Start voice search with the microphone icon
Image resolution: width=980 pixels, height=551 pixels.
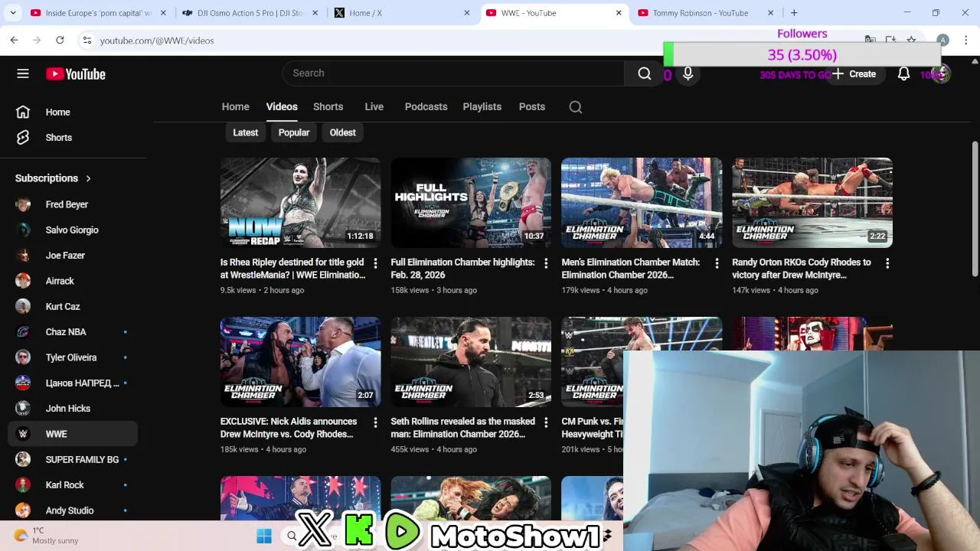pyautogui.click(x=688, y=73)
